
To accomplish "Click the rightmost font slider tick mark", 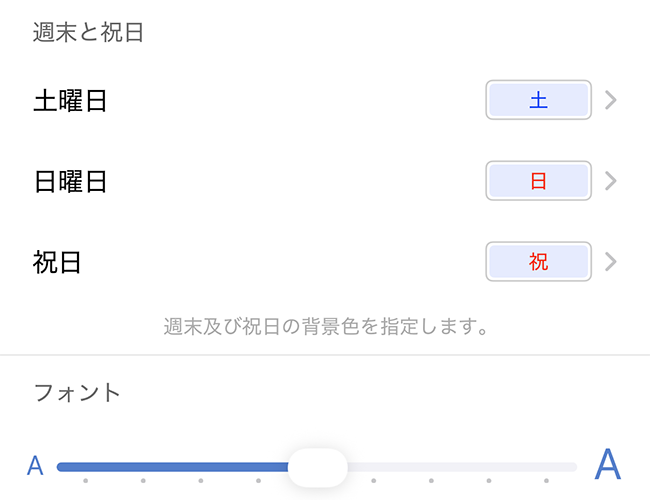I will coord(546,481).
